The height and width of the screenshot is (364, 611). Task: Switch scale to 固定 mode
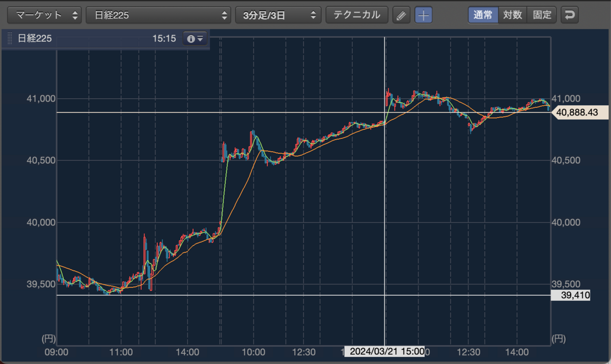point(542,15)
